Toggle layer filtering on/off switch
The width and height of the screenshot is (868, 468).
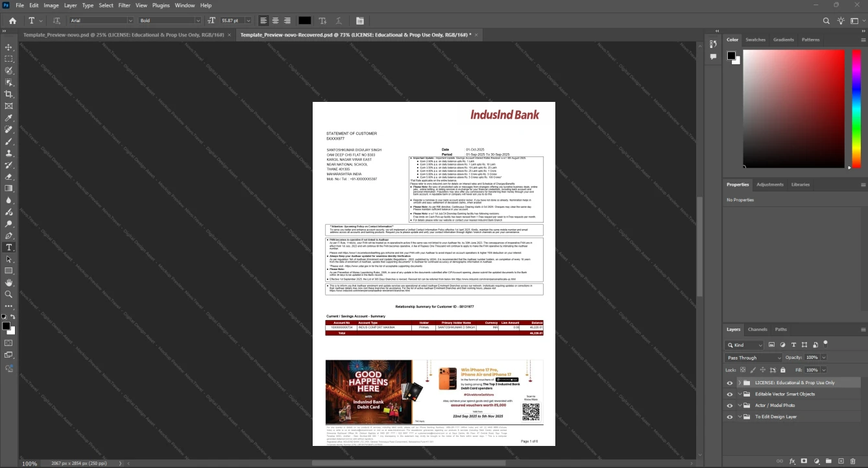(825, 343)
